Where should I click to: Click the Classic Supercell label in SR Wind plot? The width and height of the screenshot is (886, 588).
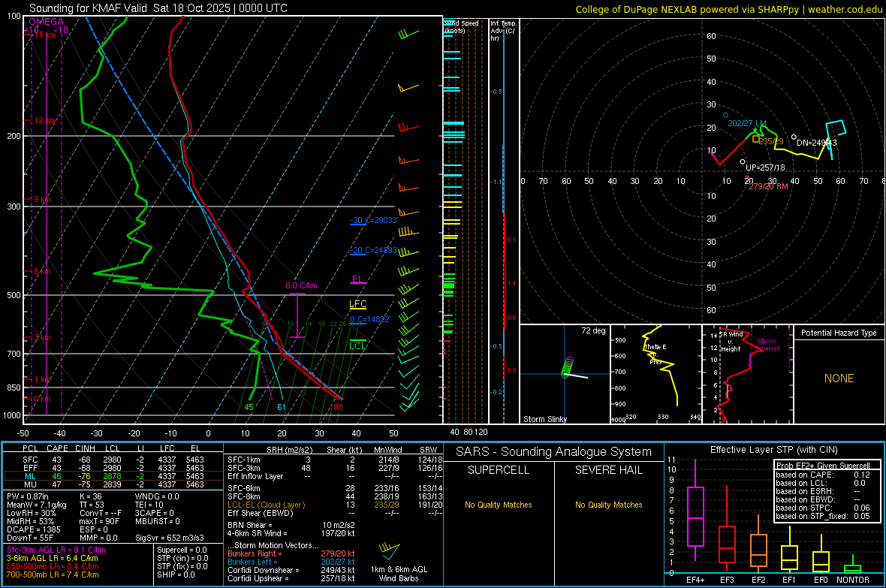[767, 345]
